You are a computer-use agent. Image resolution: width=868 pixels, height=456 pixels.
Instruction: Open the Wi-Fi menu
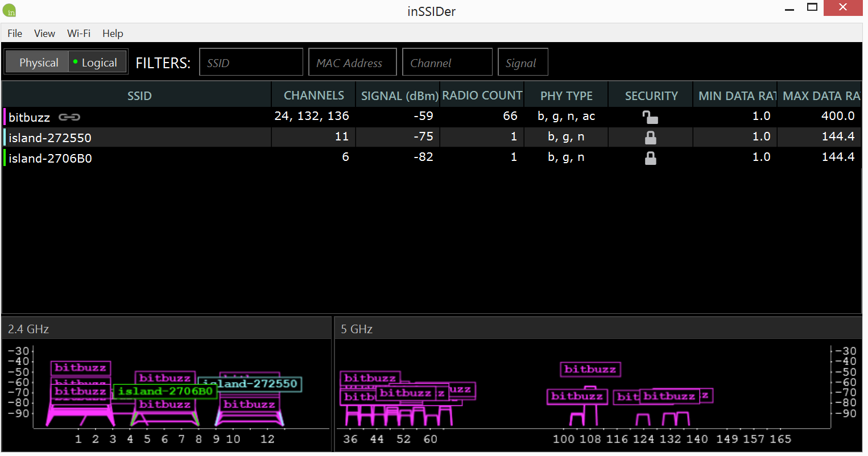click(78, 33)
